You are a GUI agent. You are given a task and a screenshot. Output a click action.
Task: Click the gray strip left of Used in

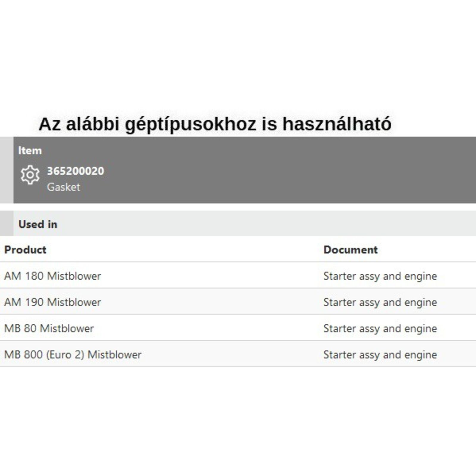[x=7, y=223]
